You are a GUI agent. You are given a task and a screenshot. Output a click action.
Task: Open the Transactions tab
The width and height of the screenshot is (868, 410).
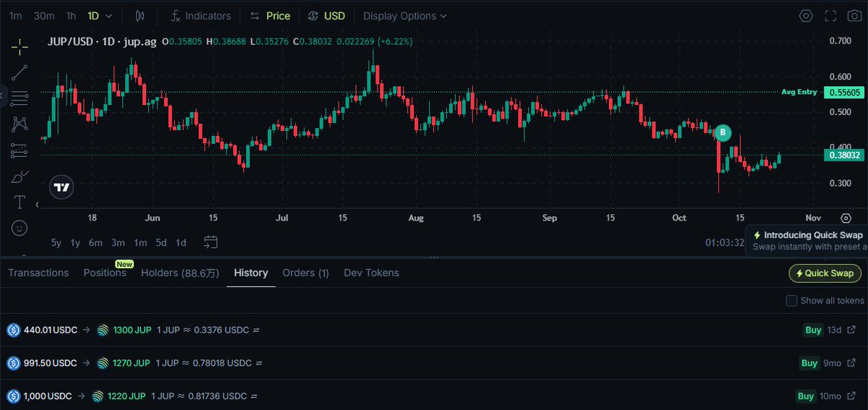click(x=38, y=273)
